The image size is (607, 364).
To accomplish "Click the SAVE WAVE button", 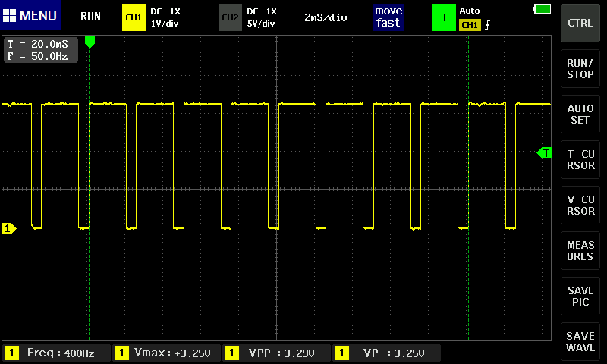I will tap(580, 341).
